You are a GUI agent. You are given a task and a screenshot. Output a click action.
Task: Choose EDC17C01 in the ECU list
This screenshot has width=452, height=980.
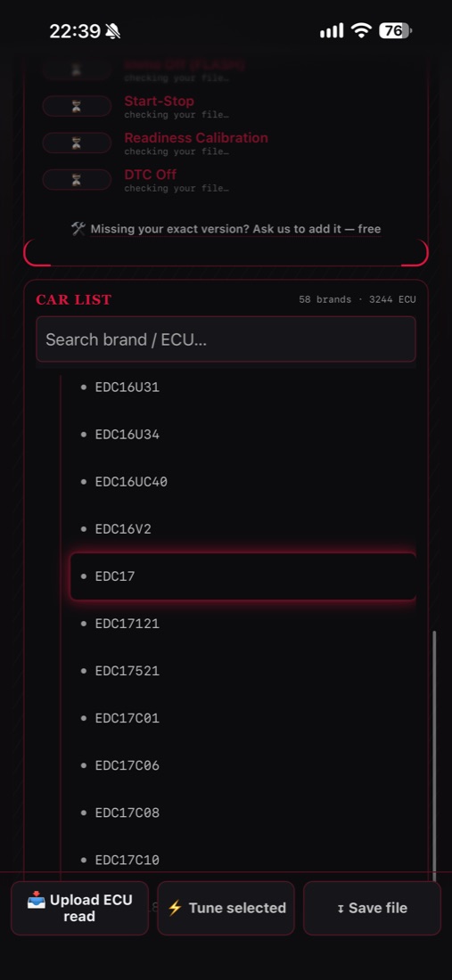point(242,718)
